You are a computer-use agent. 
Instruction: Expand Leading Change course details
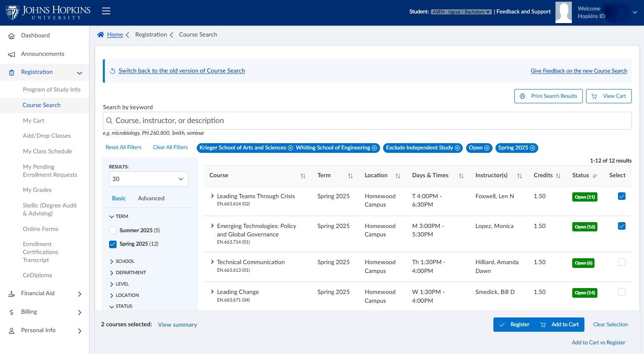coord(212,291)
